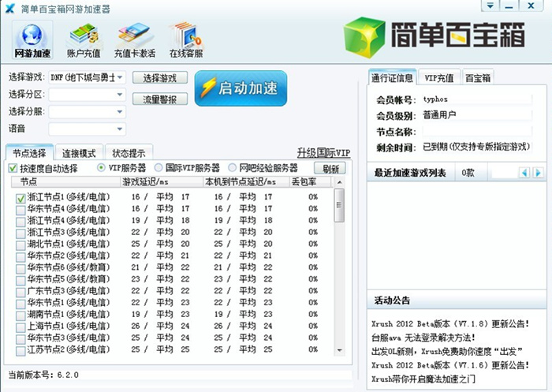Image resolution: width=552 pixels, height=392 pixels.
Task: Check the 湖北节点1 node checkbox
Action: (x=21, y=245)
